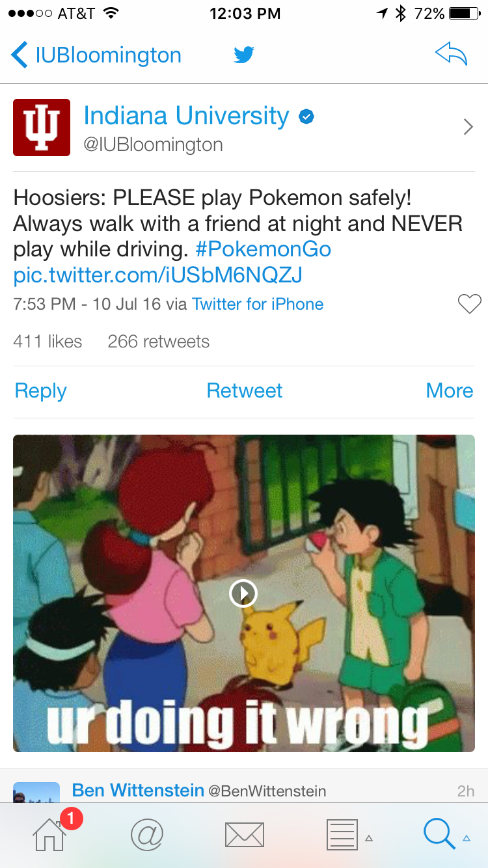Viewport: 488px width, 868px height.
Task: Play the Pokemon GIF video
Action: click(243, 593)
